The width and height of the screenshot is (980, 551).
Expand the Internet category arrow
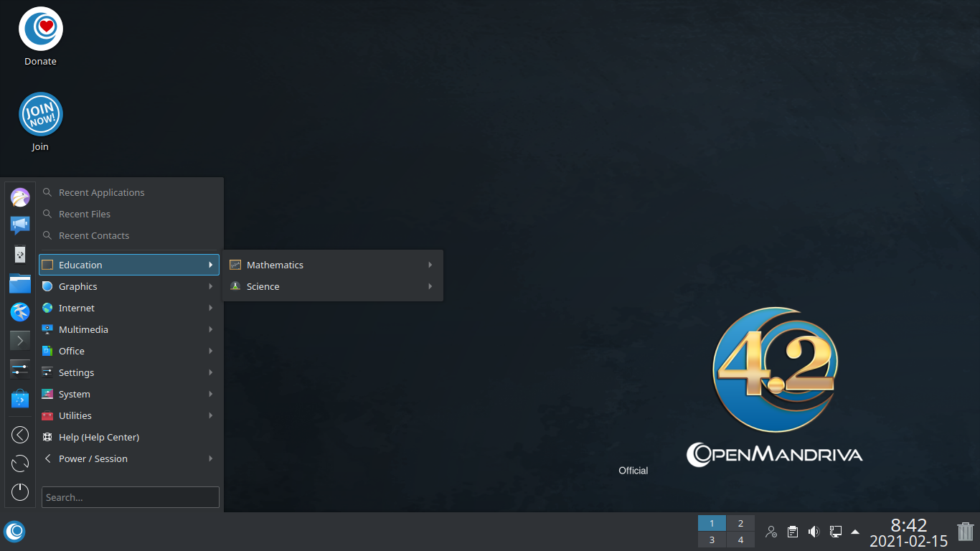(x=211, y=308)
